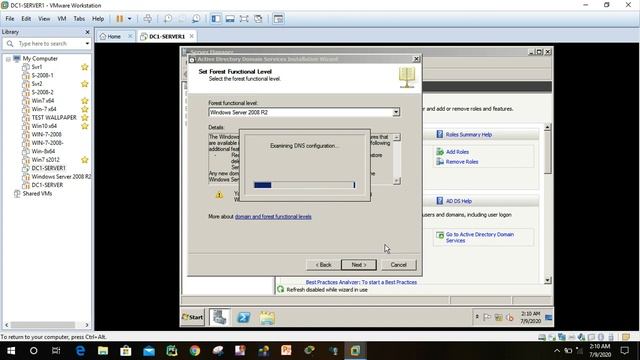
Task: Click Add Roles in Server Manager
Action: [x=457, y=152]
